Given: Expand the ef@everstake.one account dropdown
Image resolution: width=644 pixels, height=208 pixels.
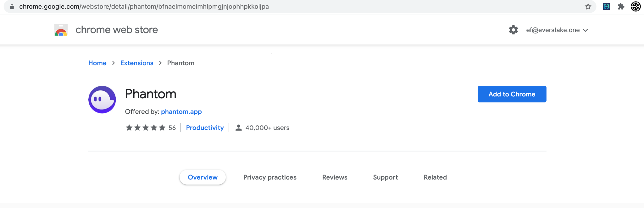Looking at the screenshot, I should [557, 30].
